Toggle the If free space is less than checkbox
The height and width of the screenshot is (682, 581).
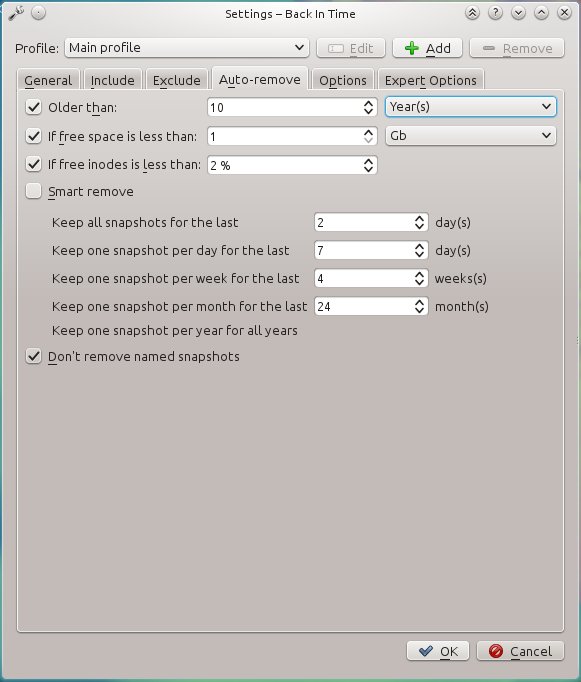tap(33, 136)
